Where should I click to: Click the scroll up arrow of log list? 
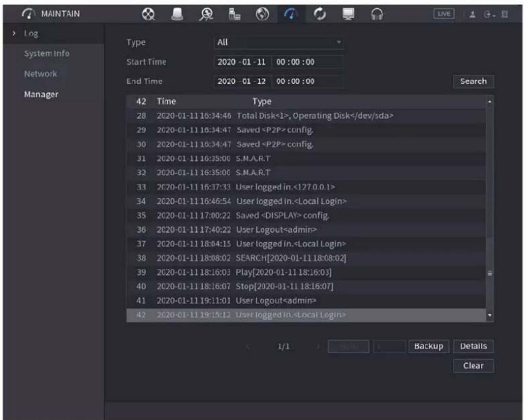click(489, 101)
